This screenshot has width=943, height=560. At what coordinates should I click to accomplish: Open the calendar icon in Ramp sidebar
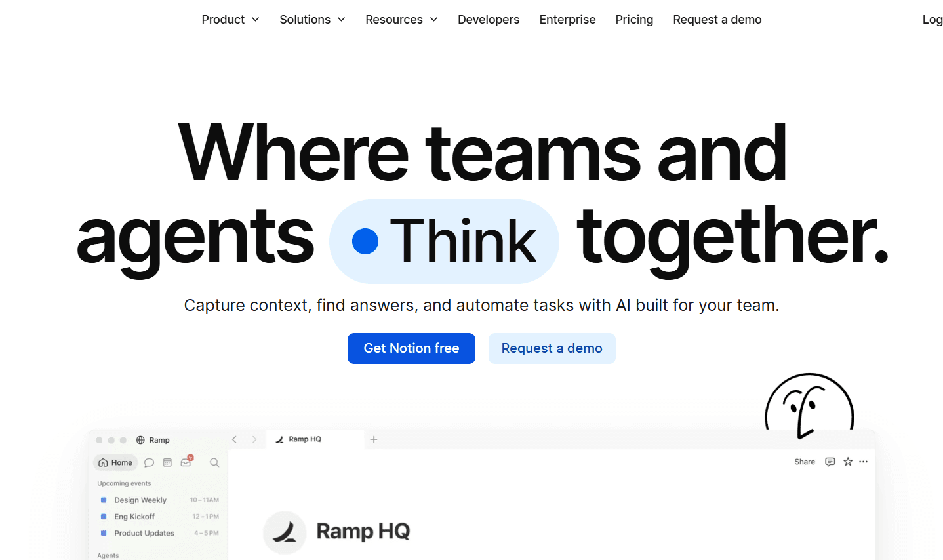(x=167, y=462)
